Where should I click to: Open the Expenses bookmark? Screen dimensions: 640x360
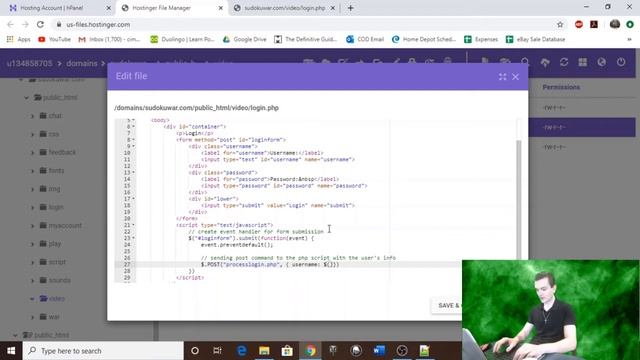[x=481, y=39]
